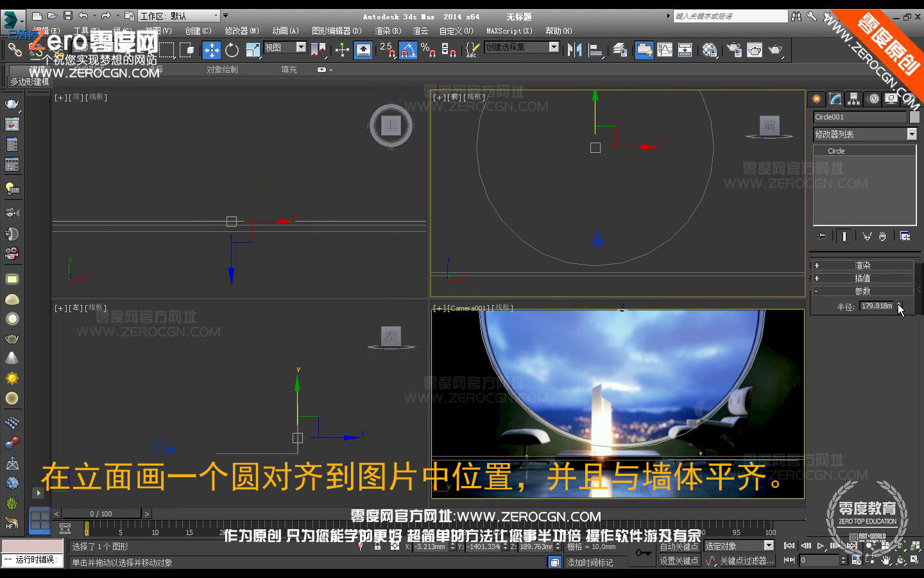Click the Undo arrow icon

click(x=83, y=16)
